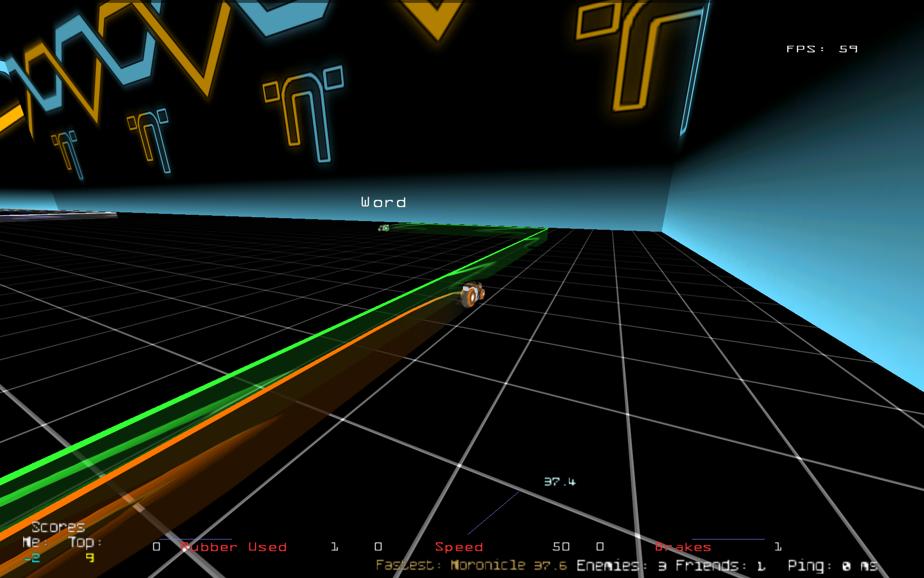Click the 'Word' player name label
The image size is (924, 578).
click(384, 202)
